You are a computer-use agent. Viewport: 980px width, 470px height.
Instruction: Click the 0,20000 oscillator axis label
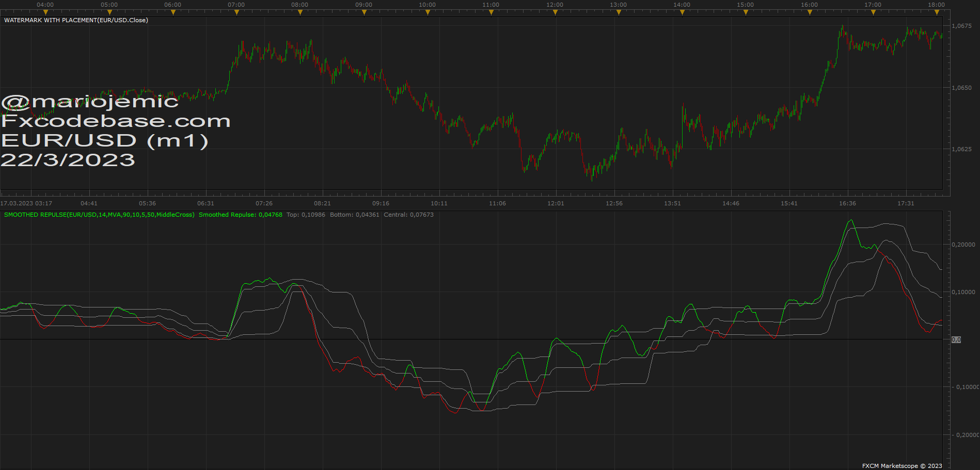coord(963,245)
